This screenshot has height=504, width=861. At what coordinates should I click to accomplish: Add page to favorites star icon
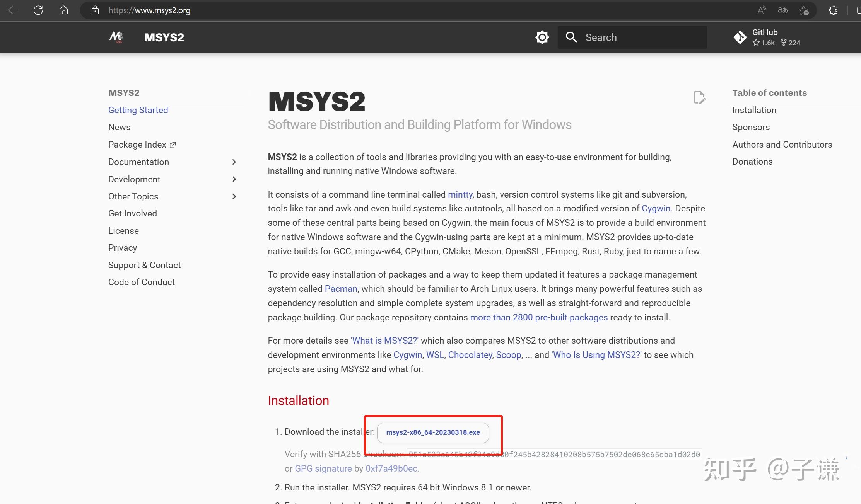(x=804, y=10)
